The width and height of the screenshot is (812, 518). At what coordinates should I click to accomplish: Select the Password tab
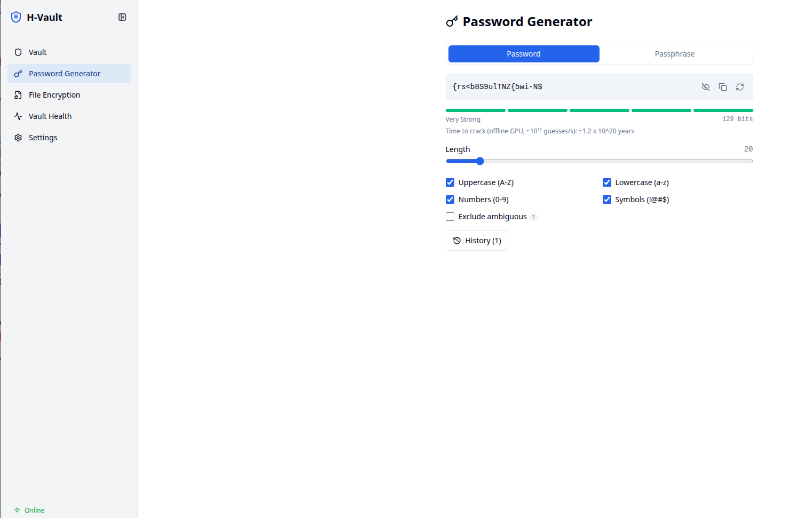click(x=524, y=54)
